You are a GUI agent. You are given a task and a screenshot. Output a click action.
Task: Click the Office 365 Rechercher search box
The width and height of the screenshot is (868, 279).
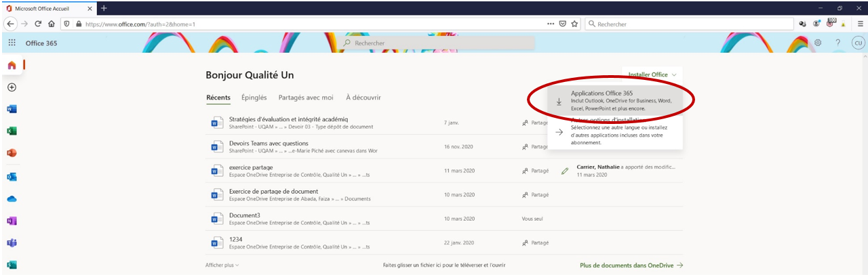point(437,43)
